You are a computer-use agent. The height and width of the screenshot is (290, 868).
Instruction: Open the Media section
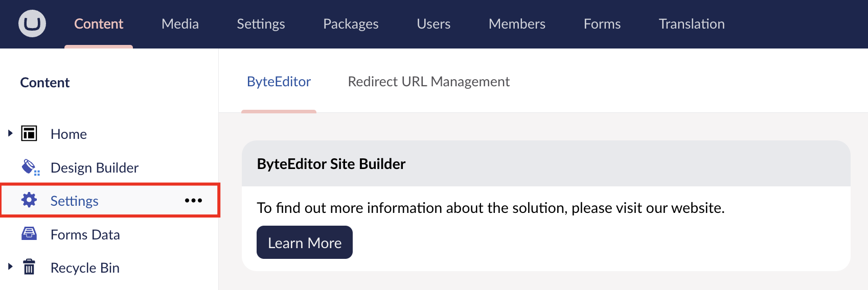pyautogui.click(x=180, y=24)
